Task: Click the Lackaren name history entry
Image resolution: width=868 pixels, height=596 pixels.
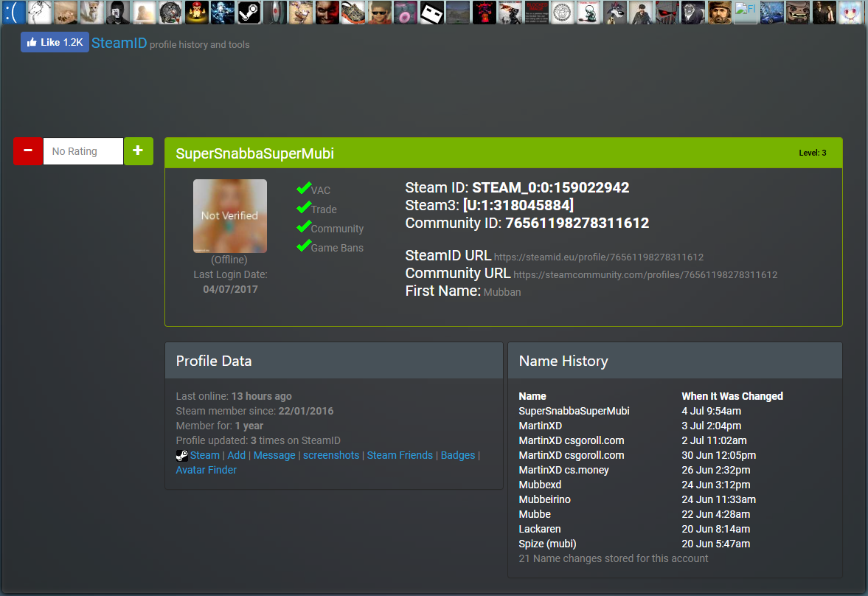Action: (540, 529)
